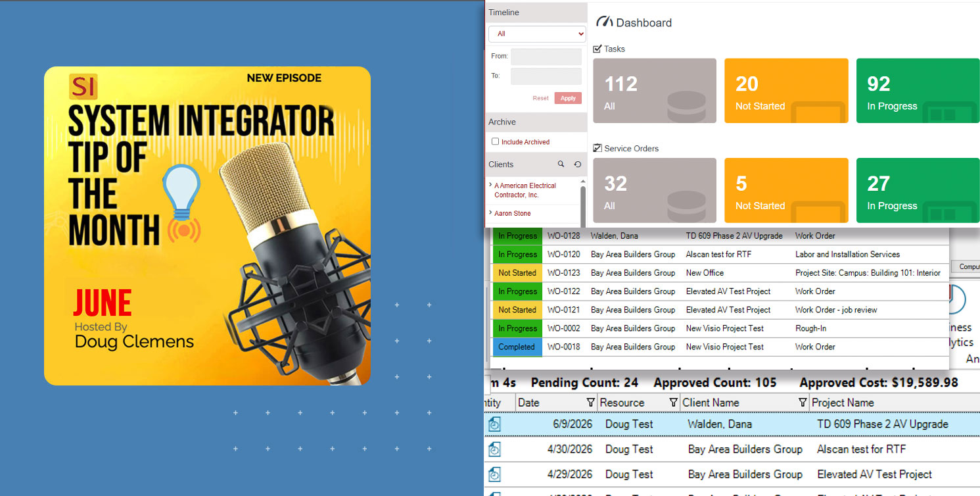Open the 92 In Progress tasks tile
Image resolution: width=980 pixels, height=496 pixels.
pyautogui.click(x=918, y=91)
